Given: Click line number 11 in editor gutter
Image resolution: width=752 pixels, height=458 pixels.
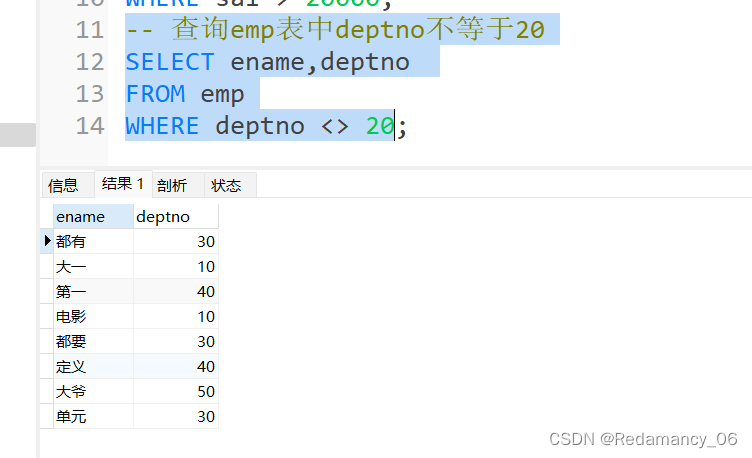Looking at the screenshot, I should click(x=90, y=30).
